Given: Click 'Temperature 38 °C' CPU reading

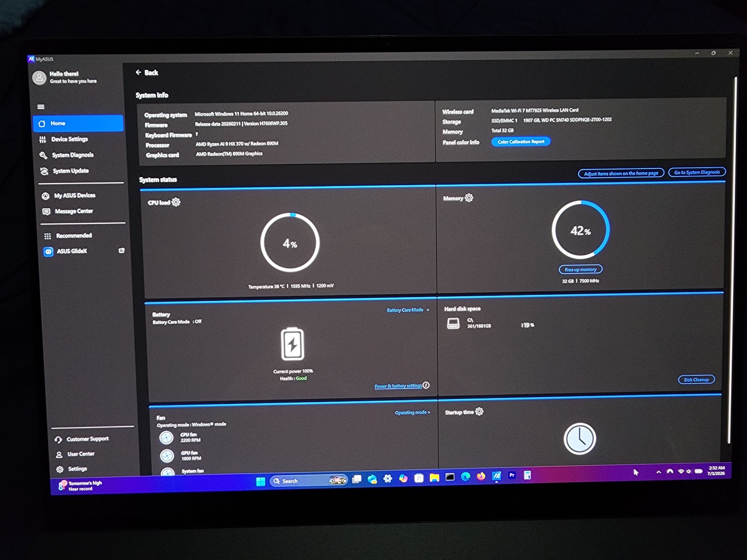Looking at the screenshot, I should 266,287.
